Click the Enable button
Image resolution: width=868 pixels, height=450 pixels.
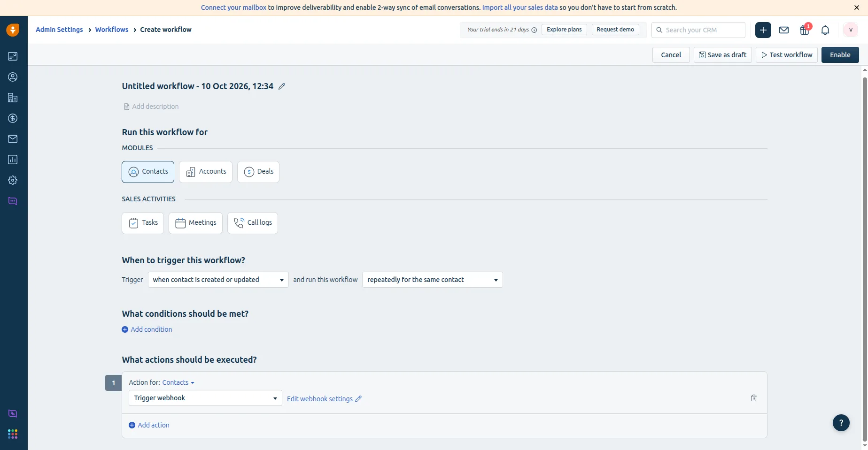840,55
